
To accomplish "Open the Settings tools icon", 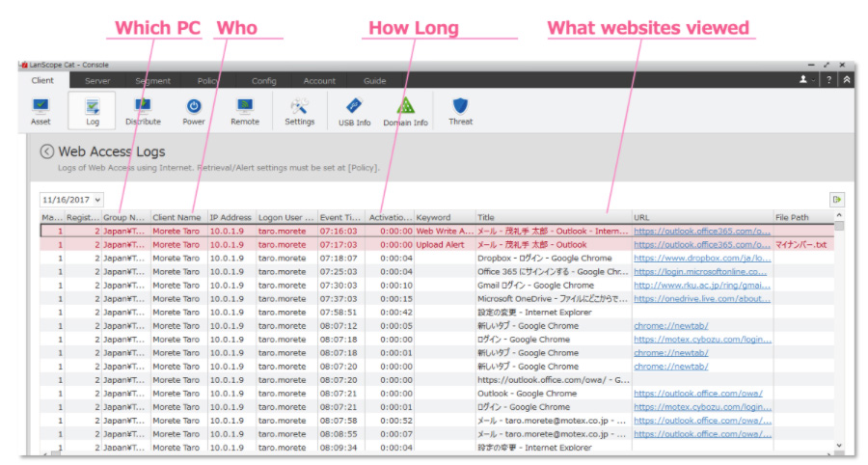I will coord(300,111).
